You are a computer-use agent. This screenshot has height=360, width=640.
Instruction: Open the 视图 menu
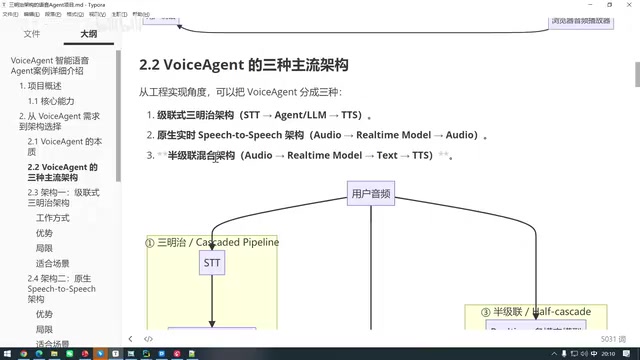point(97,14)
